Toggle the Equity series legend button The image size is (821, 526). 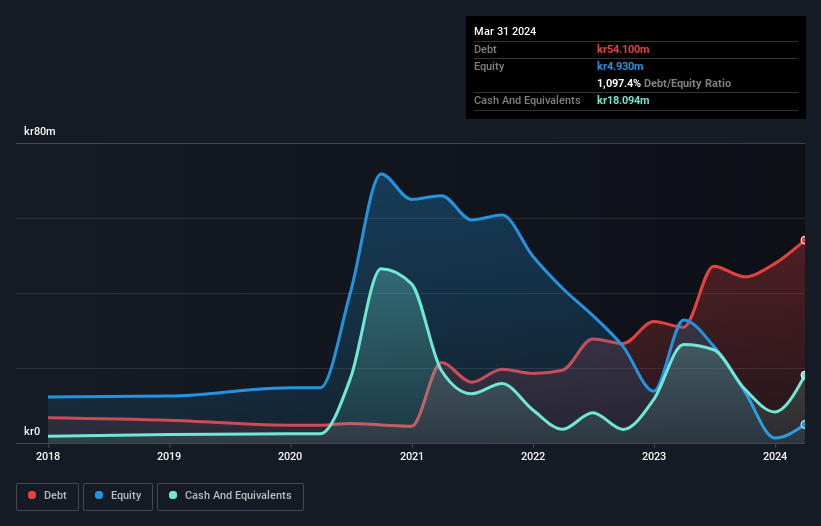point(118,496)
